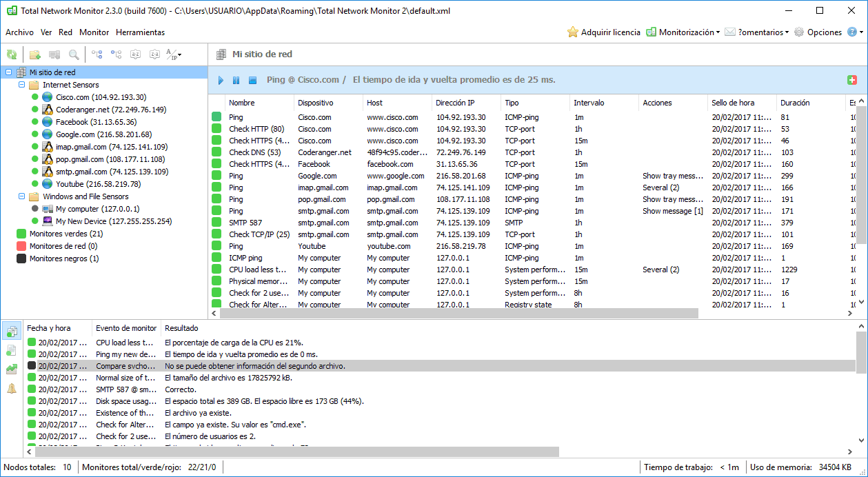The width and height of the screenshot is (868, 477).
Task: Click the monitor list horizontal scrollbar
Action: point(460,314)
